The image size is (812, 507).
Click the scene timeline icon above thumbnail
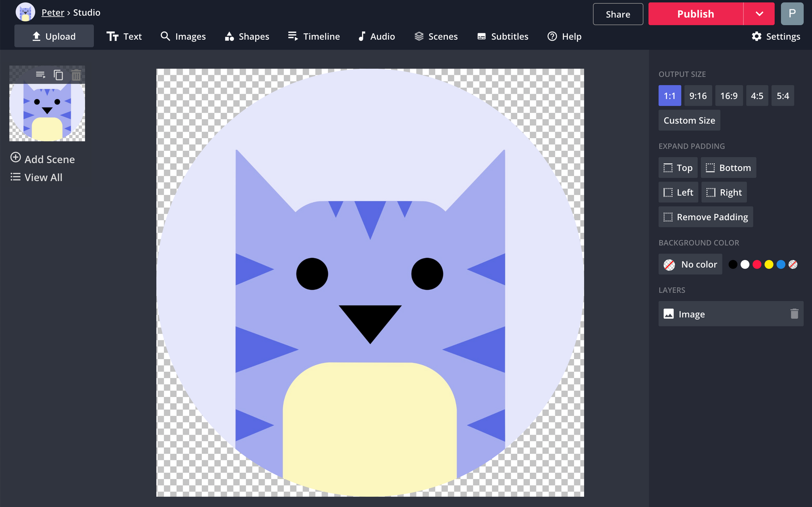tap(40, 75)
